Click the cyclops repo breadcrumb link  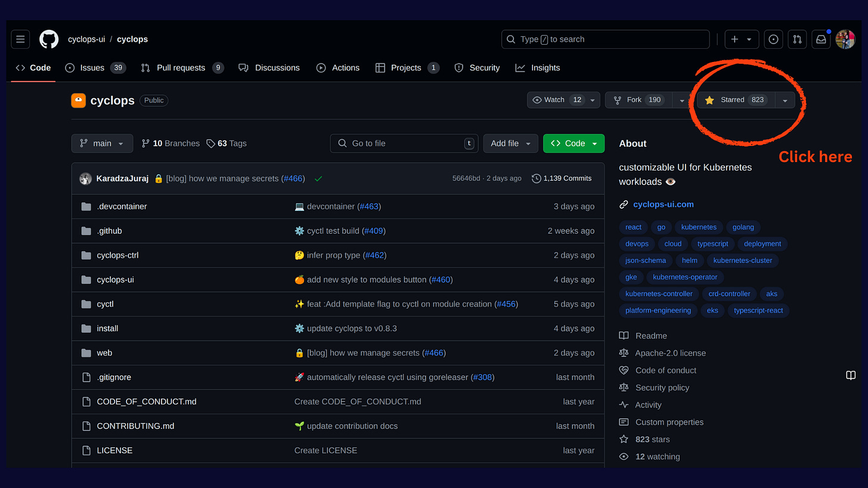(x=132, y=39)
